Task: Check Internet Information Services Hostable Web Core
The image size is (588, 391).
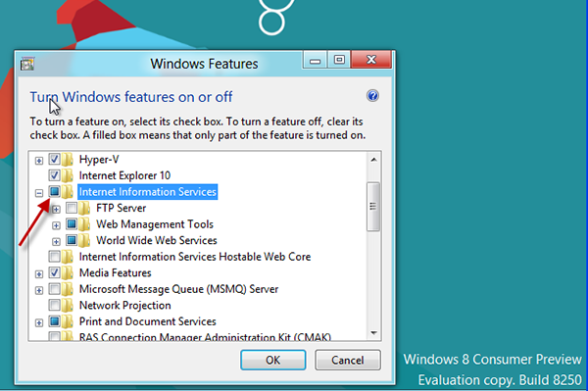Action: 54,257
